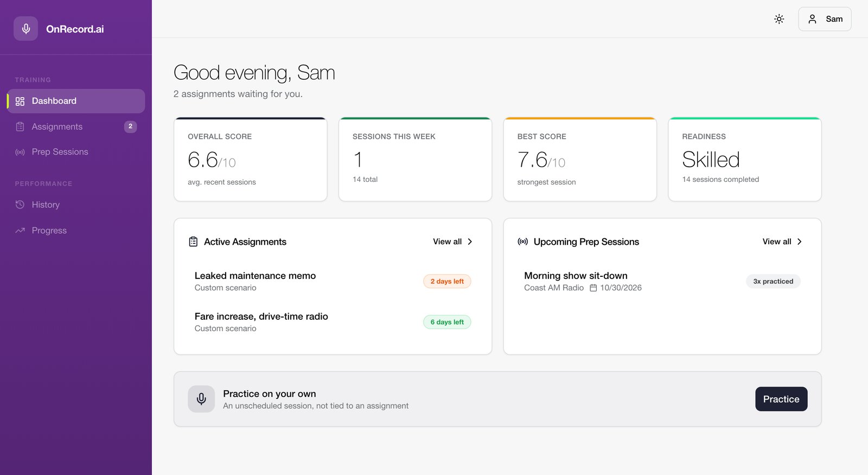Viewport: 868px width, 475px height.
Task: Click View all for Active Assignments
Action: [x=453, y=242]
